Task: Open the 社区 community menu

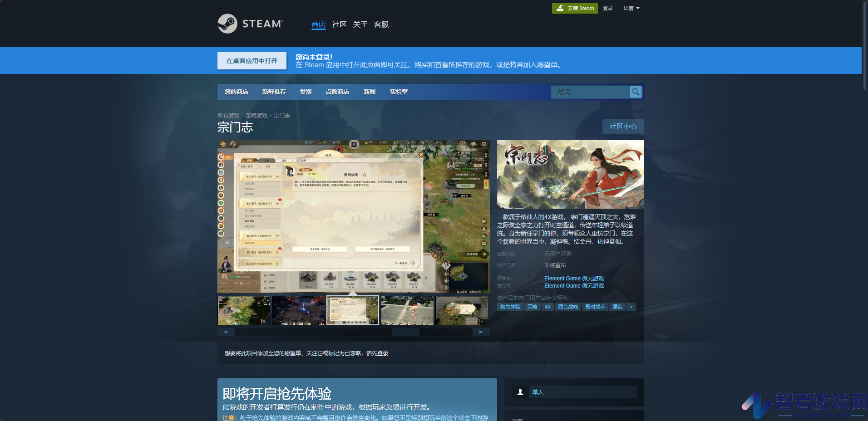Action: click(x=339, y=24)
